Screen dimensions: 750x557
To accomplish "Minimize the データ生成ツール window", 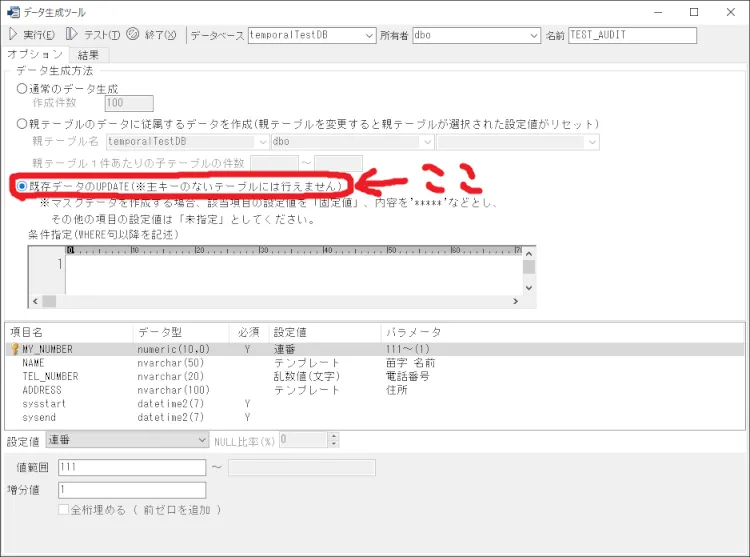I will (658, 12).
